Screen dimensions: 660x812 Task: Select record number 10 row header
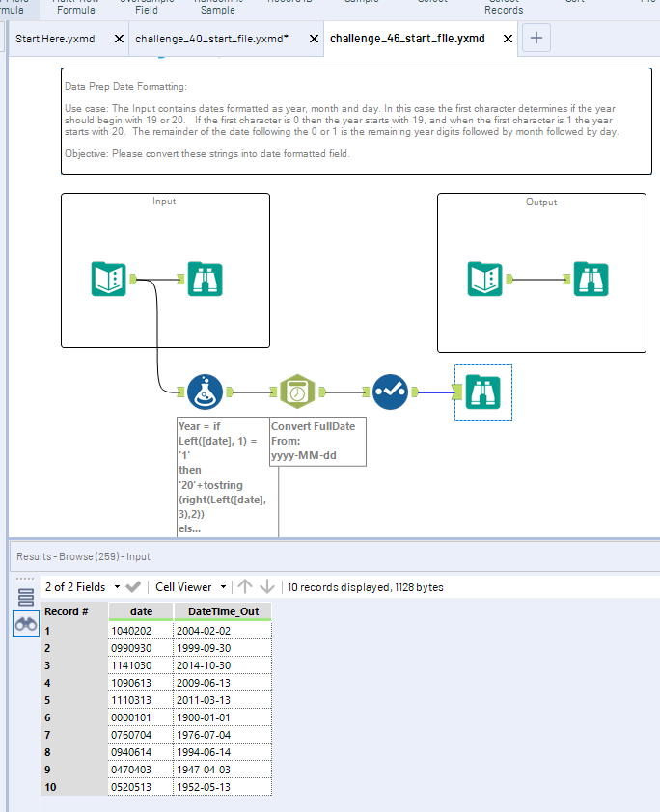[74, 787]
